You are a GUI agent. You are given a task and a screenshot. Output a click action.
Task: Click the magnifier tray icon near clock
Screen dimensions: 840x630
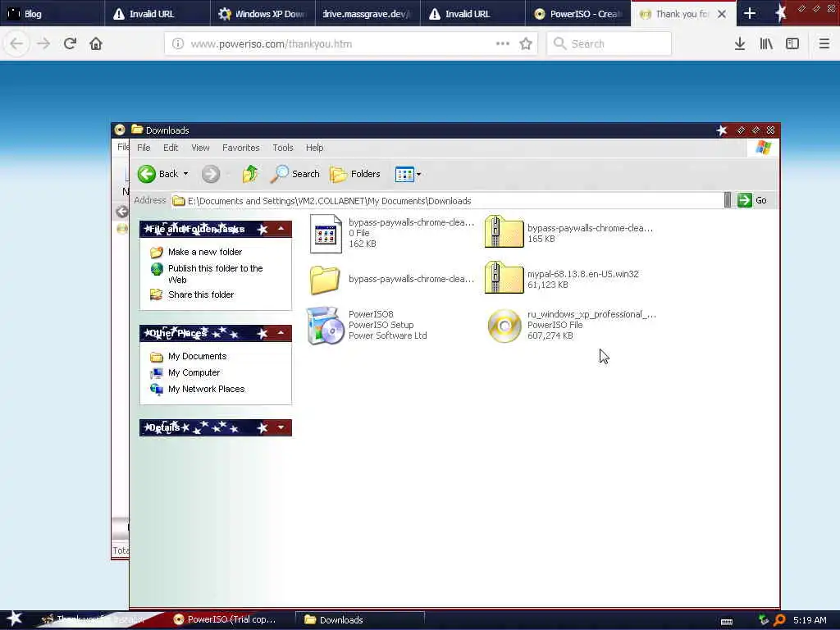point(779,620)
